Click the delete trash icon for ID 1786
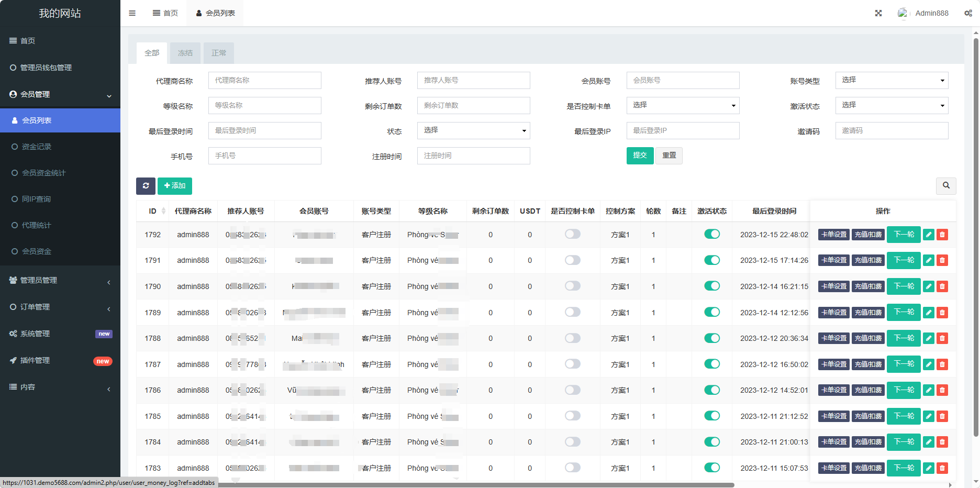The height and width of the screenshot is (488, 980). [x=942, y=390]
